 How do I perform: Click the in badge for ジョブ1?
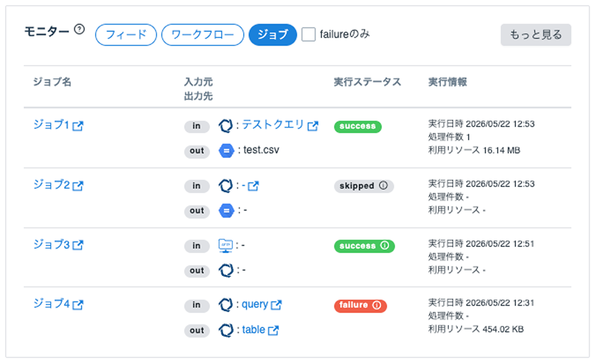pos(197,126)
